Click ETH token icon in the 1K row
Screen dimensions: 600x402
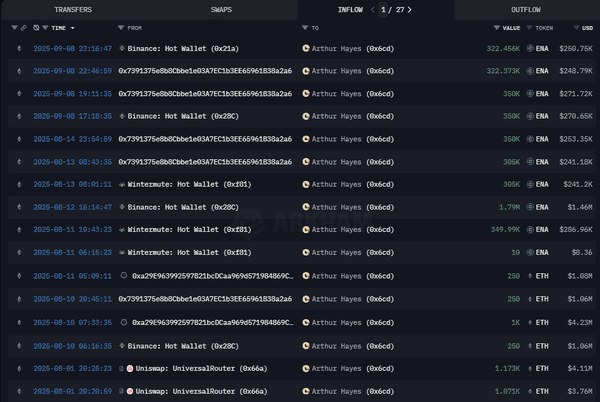[533, 321]
